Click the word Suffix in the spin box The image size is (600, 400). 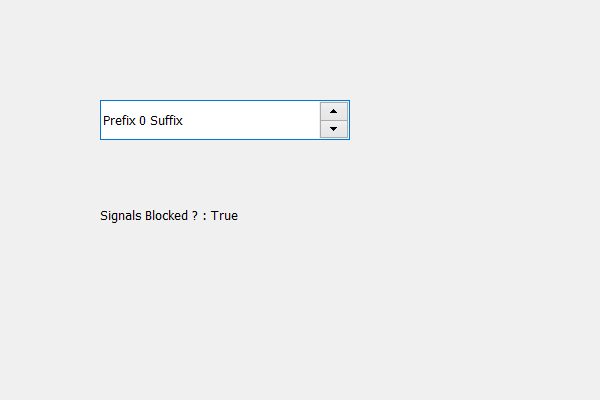pos(166,121)
